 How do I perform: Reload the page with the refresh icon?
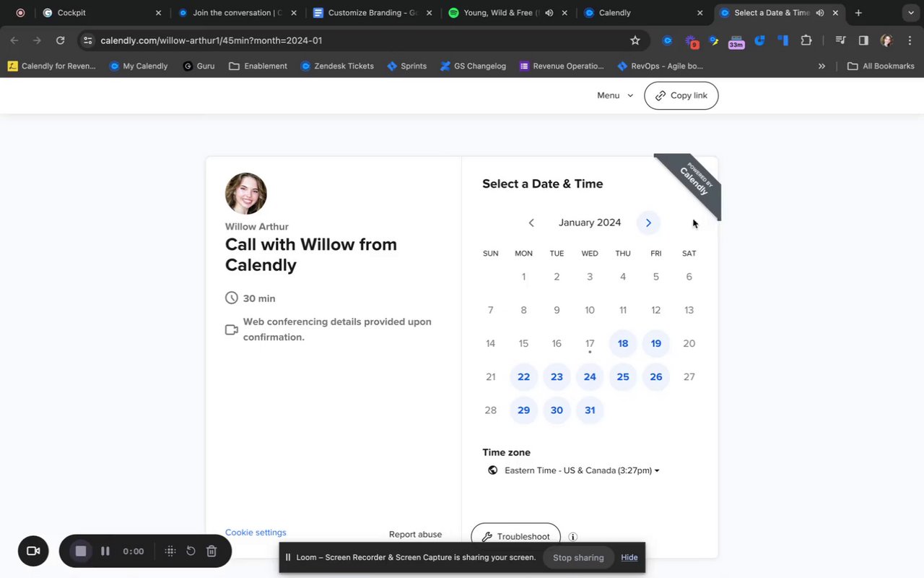click(61, 40)
